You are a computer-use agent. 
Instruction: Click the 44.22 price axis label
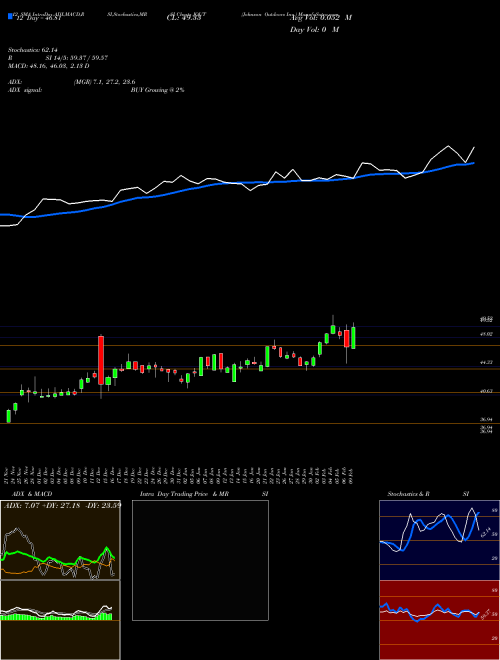pos(487,362)
